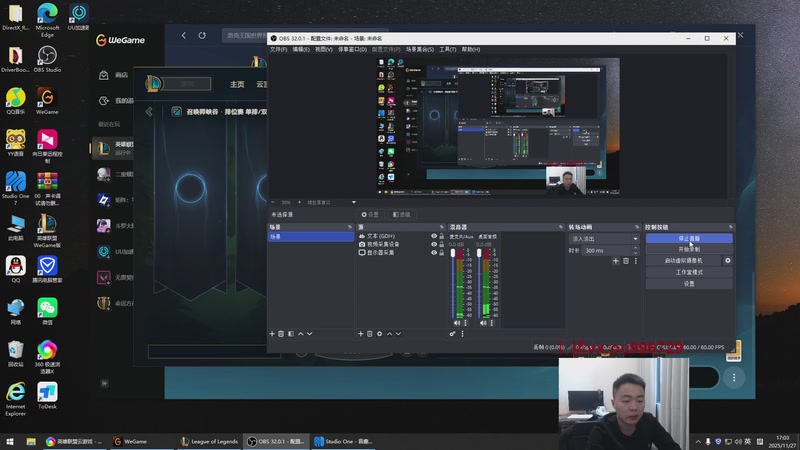
Task: Adjust the mic/Aux volume slider handle
Action: pyautogui.click(x=453, y=254)
